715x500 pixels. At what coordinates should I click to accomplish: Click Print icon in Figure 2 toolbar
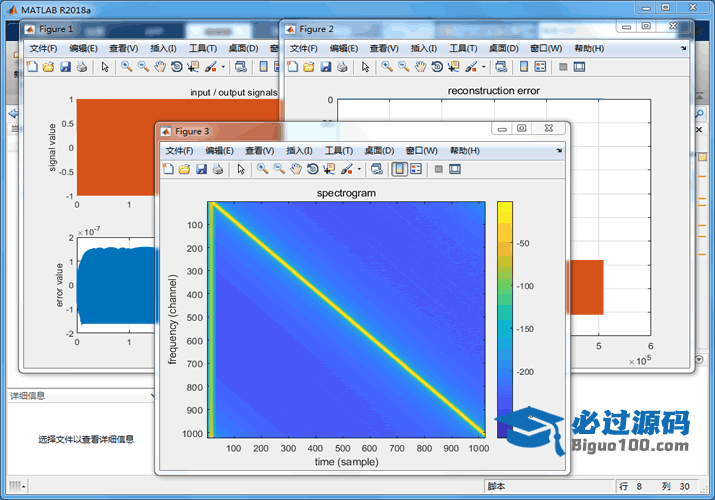pos(344,67)
